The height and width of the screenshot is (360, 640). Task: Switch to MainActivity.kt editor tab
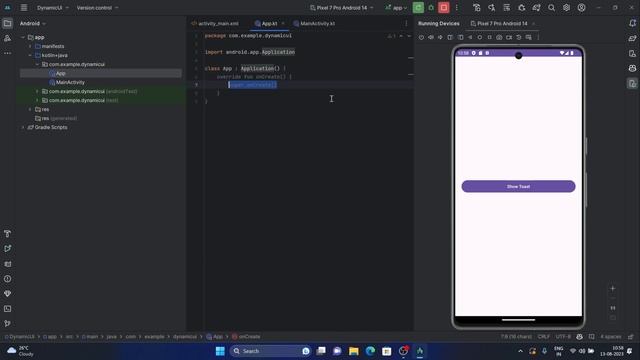[x=314, y=24]
